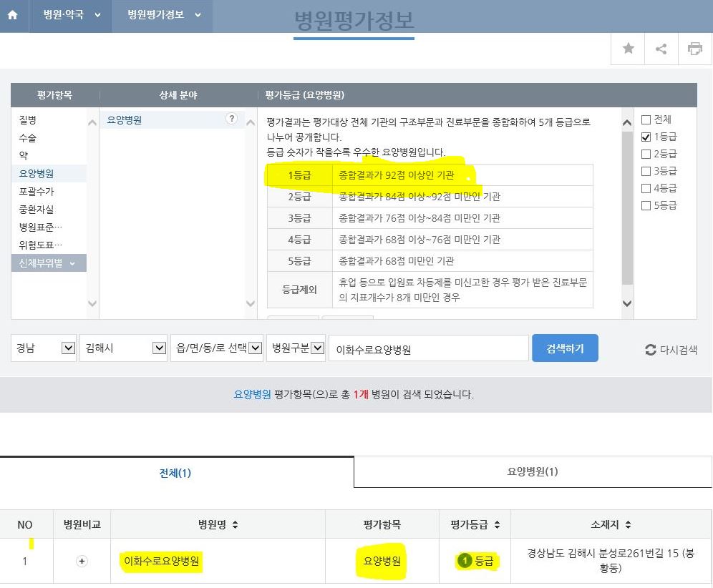This screenshot has width=713, height=588.
Task: Expand the 병원평가정보 navigation menu
Action: click(x=163, y=15)
